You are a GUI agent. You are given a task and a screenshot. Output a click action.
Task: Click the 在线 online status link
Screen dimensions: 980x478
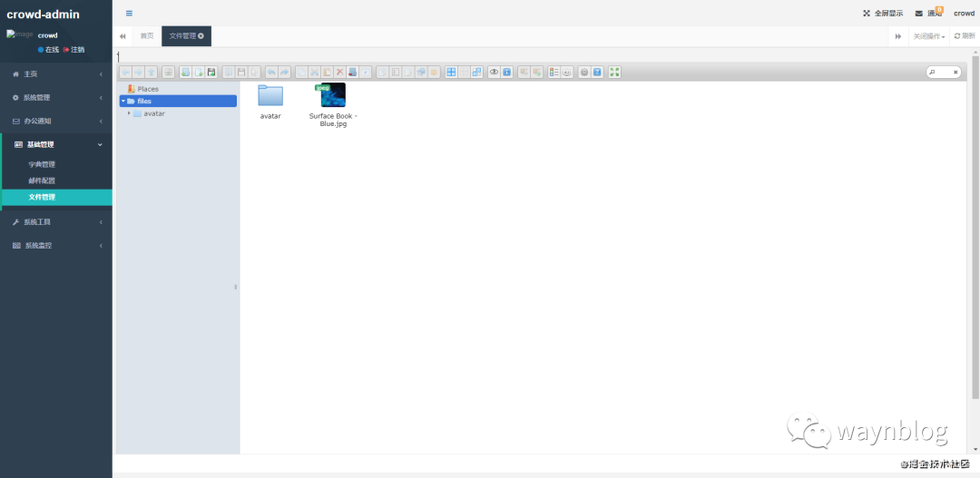click(x=48, y=49)
